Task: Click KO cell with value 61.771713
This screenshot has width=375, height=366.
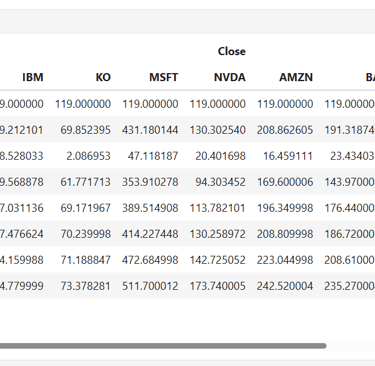Action: pos(85,182)
